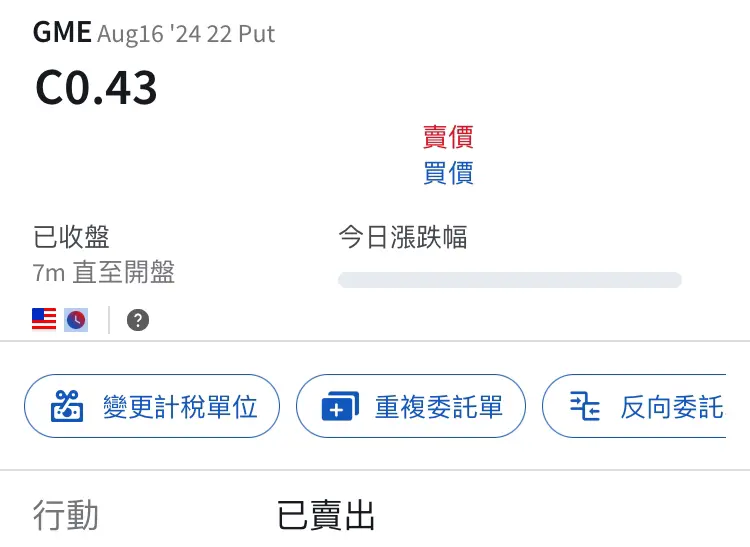Click the Aug16 '24 22 Put contract text
This screenshot has height=547, width=750.
[x=186, y=34]
